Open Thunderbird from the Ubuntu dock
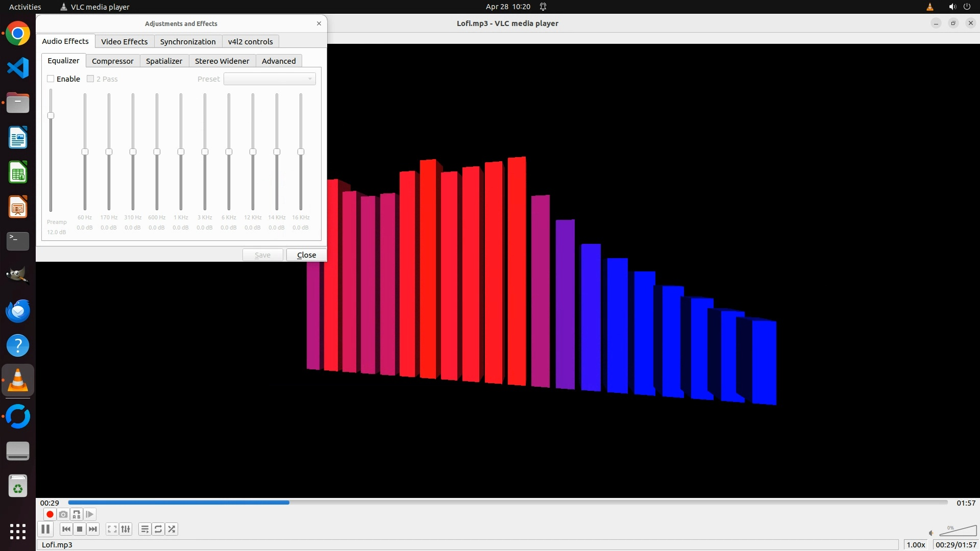The height and width of the screenshot is (551, 980). click(18, 311)
